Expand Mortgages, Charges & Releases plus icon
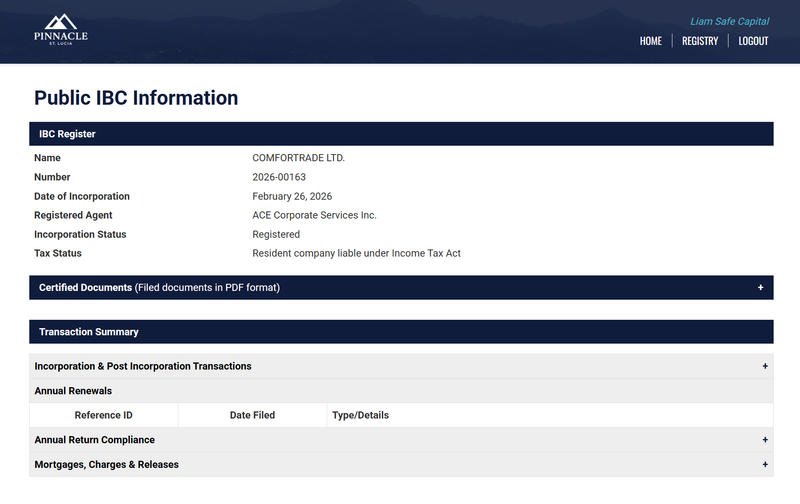The image size is (800, 504). point(765,465)
